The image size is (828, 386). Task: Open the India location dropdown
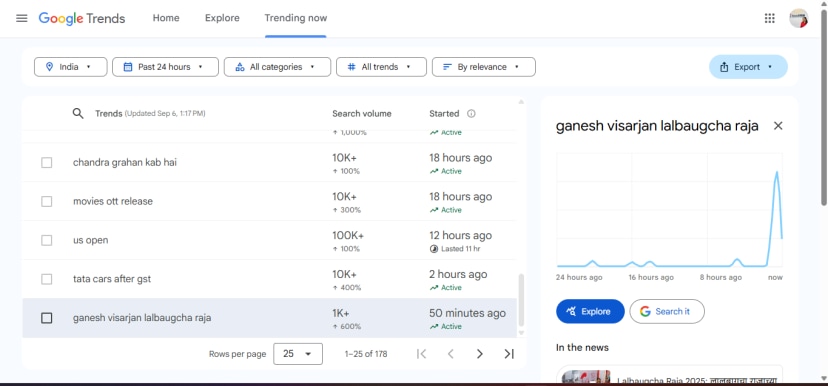coord(71,67)
